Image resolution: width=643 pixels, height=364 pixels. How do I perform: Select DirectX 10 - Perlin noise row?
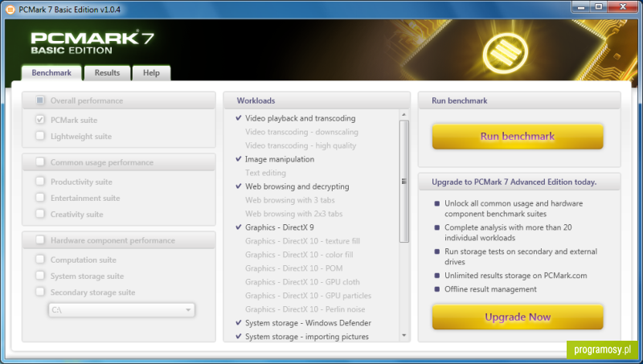(x=305, y=309)
